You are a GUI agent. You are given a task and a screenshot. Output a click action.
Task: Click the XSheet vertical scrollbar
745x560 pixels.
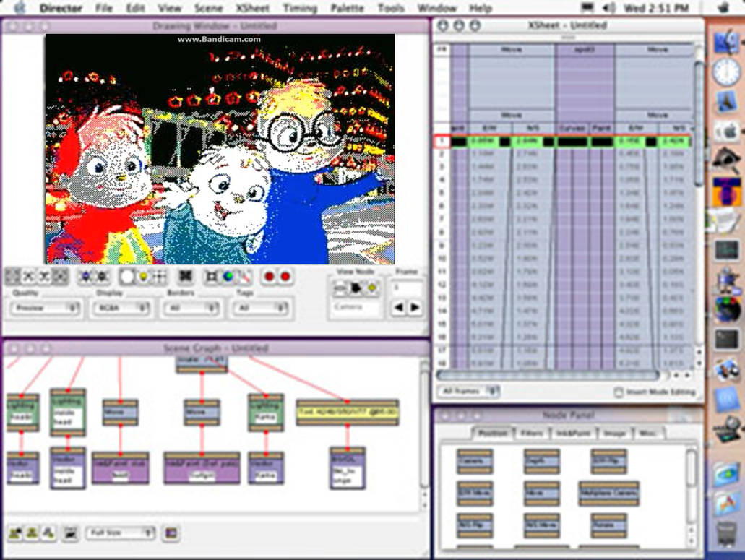(x=698, y=124)
